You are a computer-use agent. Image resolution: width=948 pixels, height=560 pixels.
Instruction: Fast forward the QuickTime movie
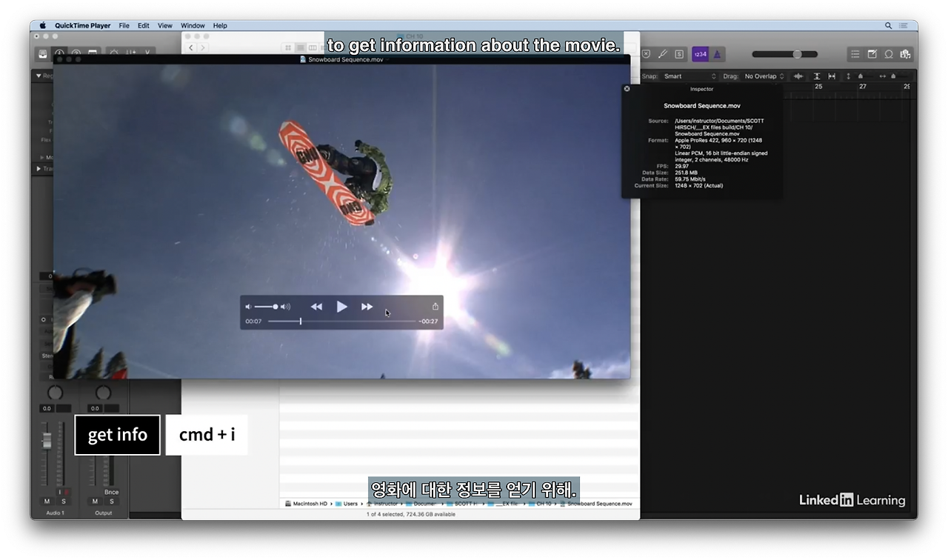pyautogui.click(x=367, y=307)
